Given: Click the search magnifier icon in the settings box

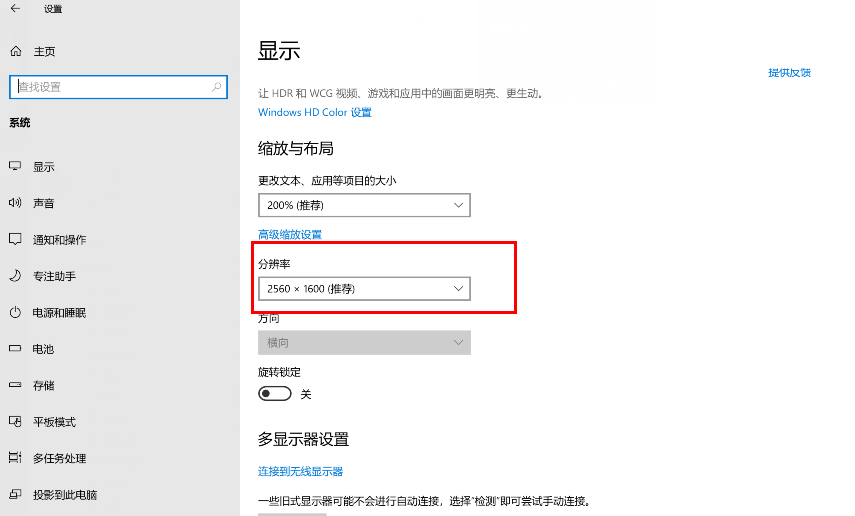Looking at the screenshot, I should click(x=216, y=87).
